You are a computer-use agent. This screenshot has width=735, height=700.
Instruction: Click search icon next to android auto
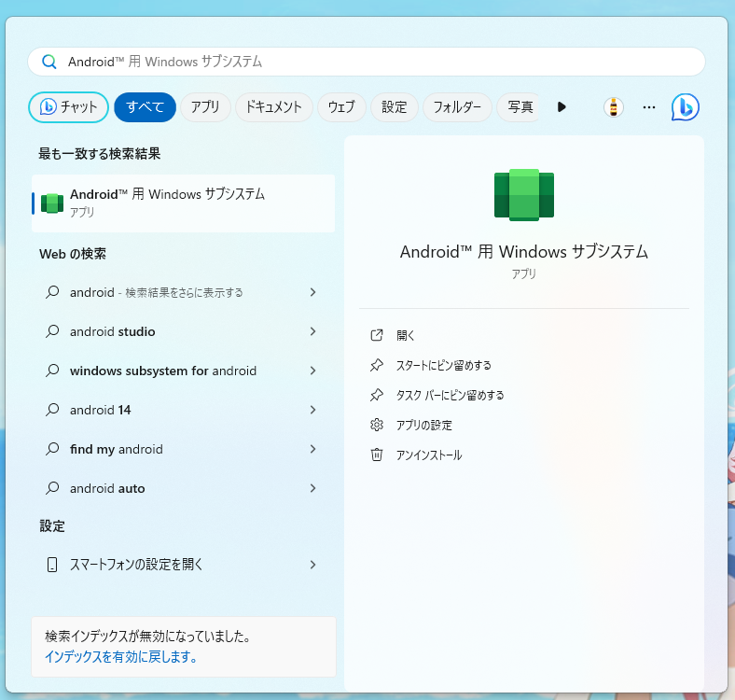click(52, 488)
